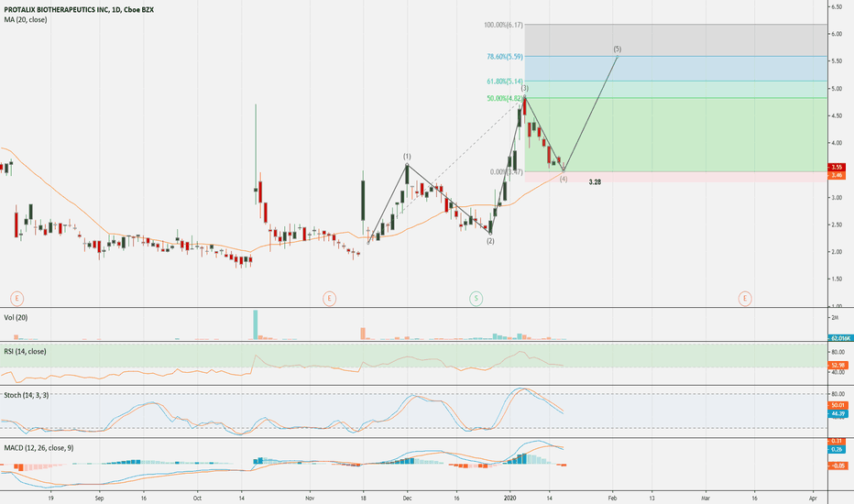The image size is (854, 504).
Task: Click the 0.00%(3.47) Fibonacci level label
Action: (507, 172)
